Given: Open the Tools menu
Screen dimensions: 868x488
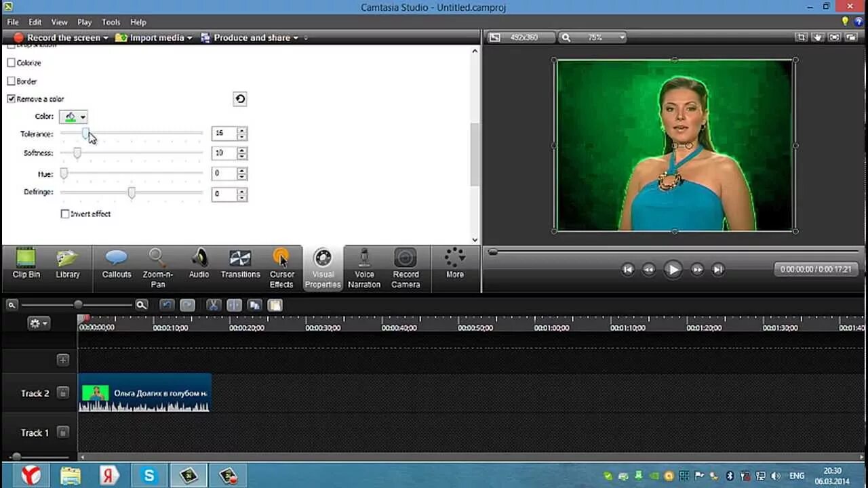Looking at the screenshot, I should pos(111,22).
